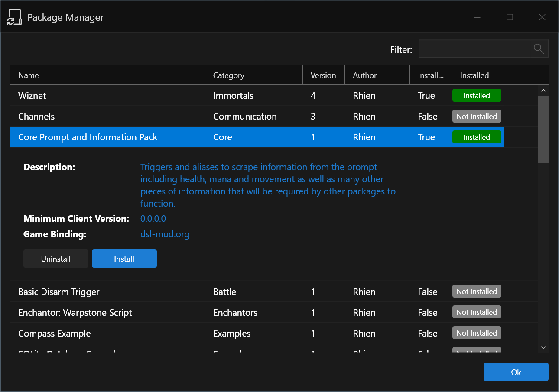Click the scrollbar up arrow
The width and height of the screenshot is (559, 392).
point(543,91)
